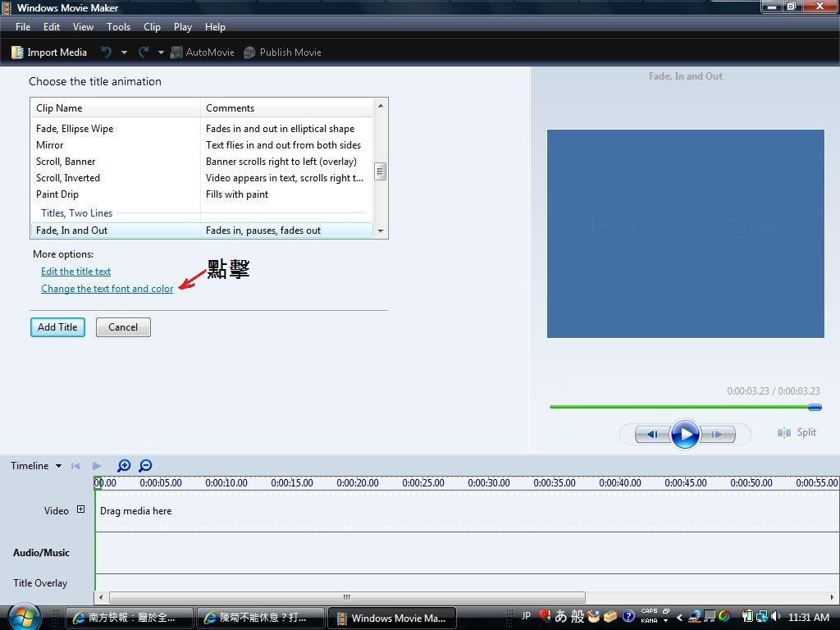Open the Play menu

pyautogui.click(x=183, y=27)
